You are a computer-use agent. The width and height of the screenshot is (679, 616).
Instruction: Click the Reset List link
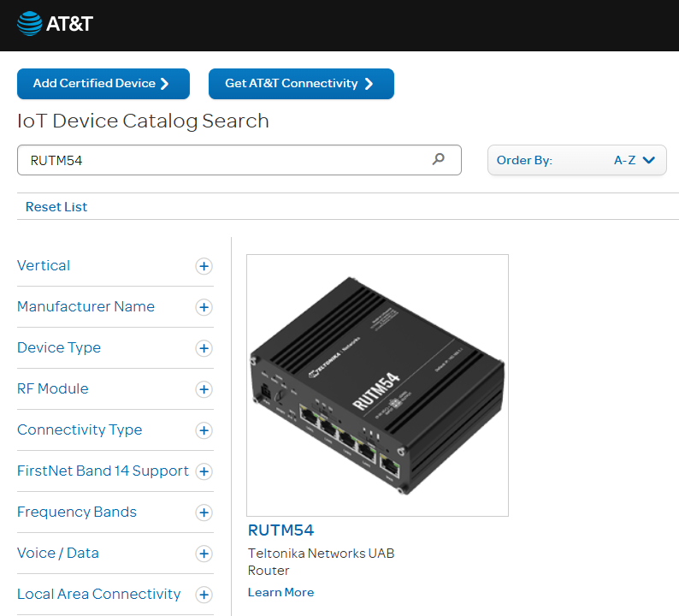[56, 207]
